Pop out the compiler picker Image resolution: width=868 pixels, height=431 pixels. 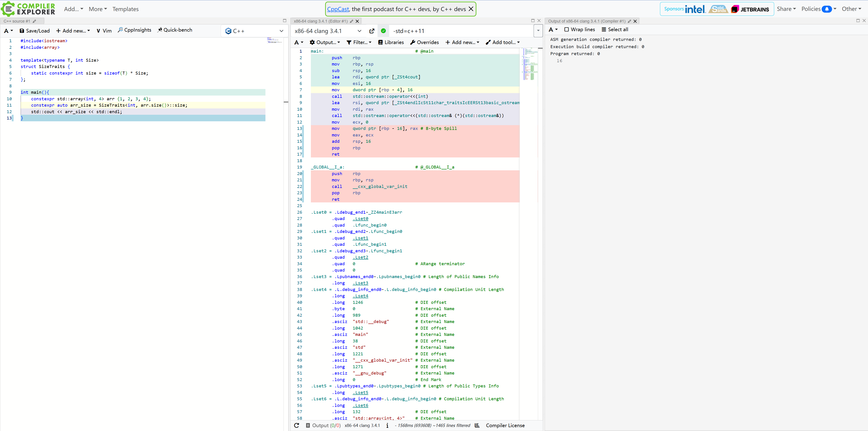click(x=372, y=31)
